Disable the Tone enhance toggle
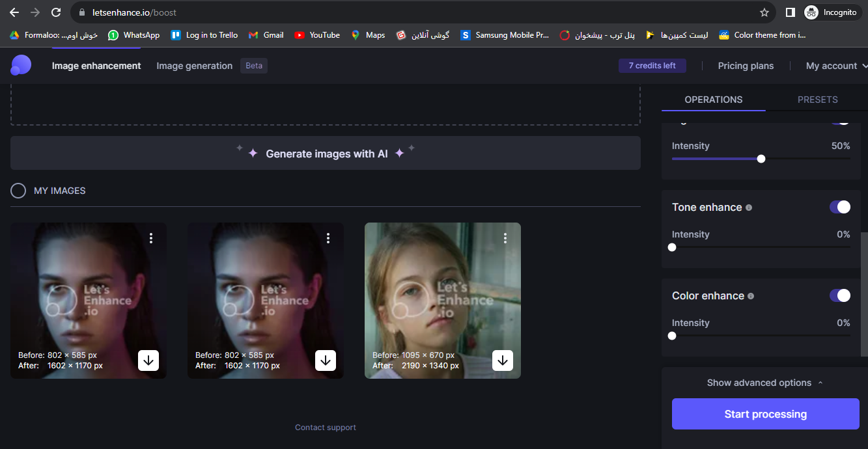868x449 pixels. coord(839,207)
